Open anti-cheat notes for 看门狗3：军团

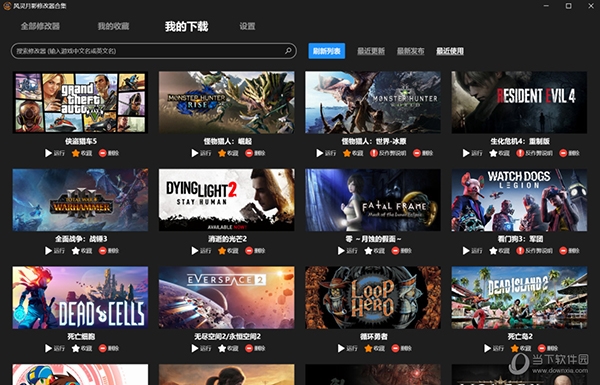(534, 251)
